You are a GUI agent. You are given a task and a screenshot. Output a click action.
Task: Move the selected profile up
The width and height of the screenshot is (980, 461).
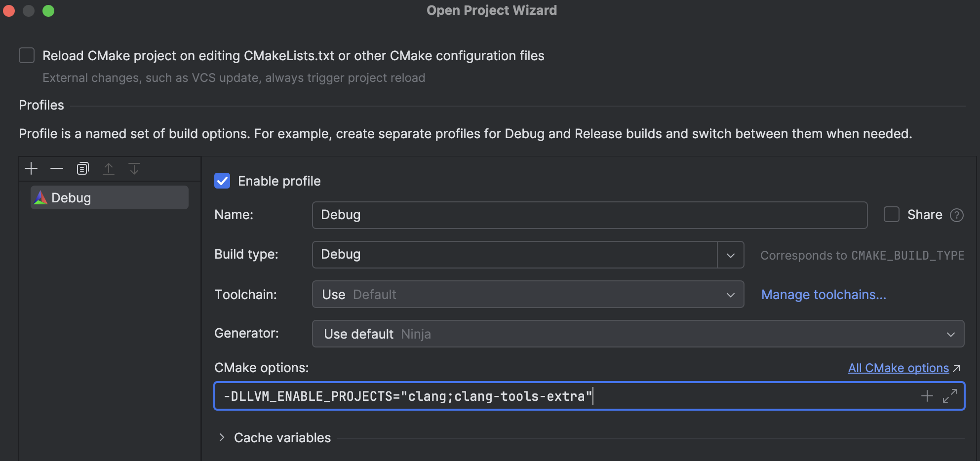tap(109, 168)
